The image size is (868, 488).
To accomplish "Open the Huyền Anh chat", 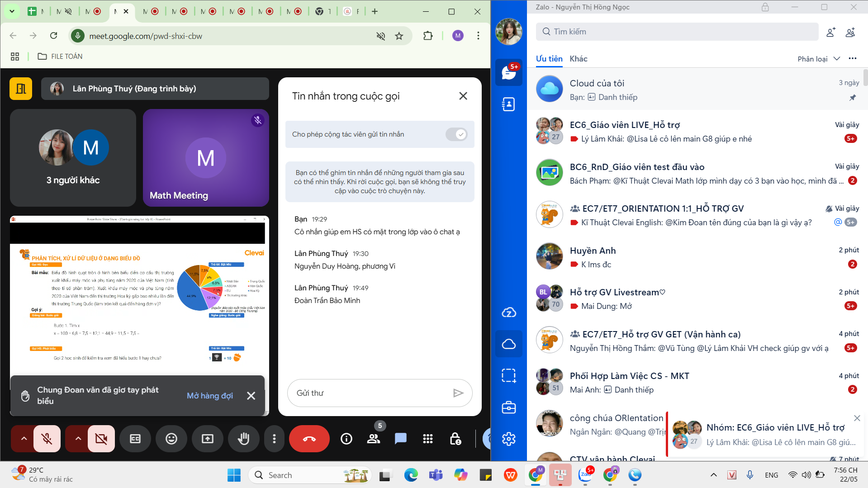I will click(697, 257).
